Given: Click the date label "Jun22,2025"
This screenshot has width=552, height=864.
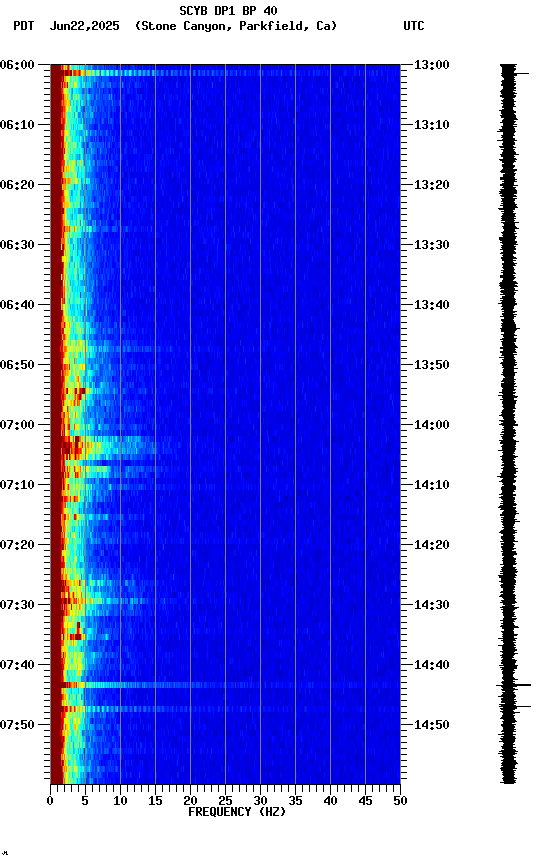Looking at the screenshot, I should coord(84,26).
